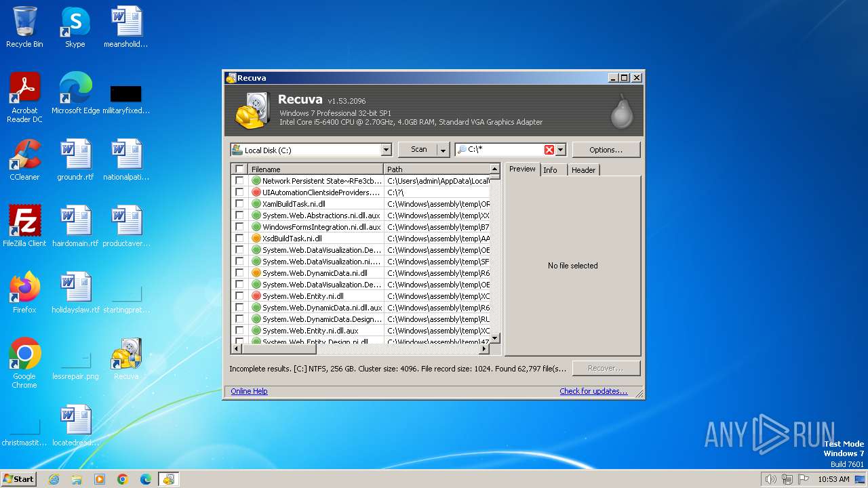Open the filter path dropdown arrow
Image resolution: width=868 pixels, height=488 pixels.
pos(561,150)
